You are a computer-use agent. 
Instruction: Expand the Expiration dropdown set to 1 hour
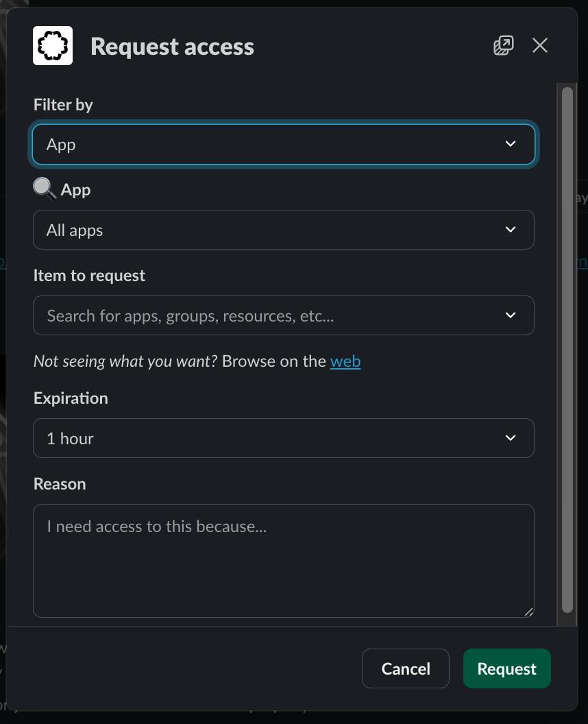pos(283,437)
